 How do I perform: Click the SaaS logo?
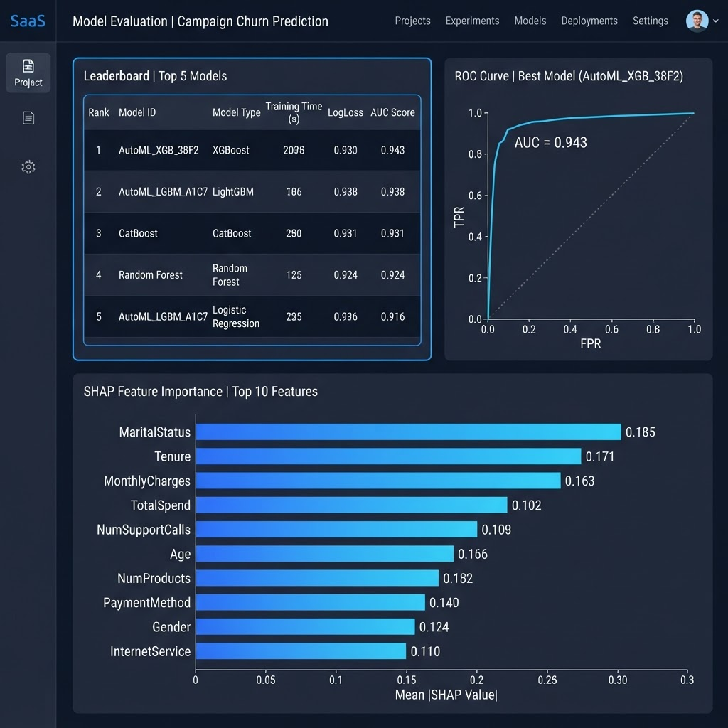coord(28,21)
